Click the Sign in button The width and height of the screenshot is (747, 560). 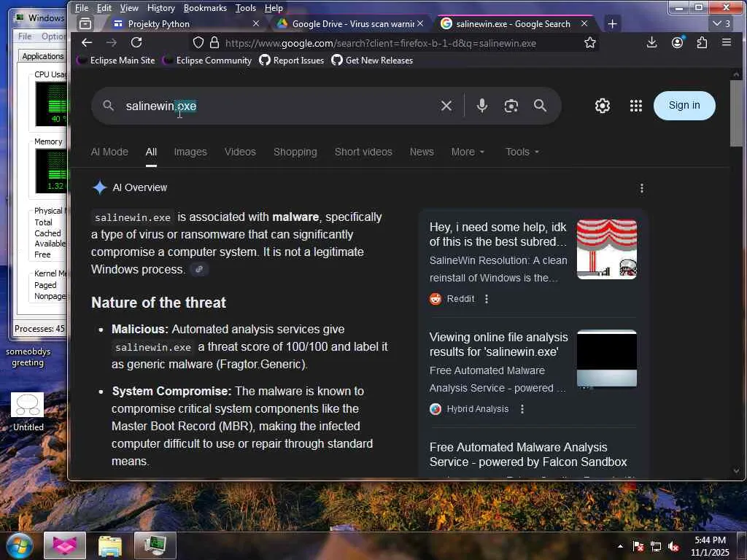(x=684, y=106)
